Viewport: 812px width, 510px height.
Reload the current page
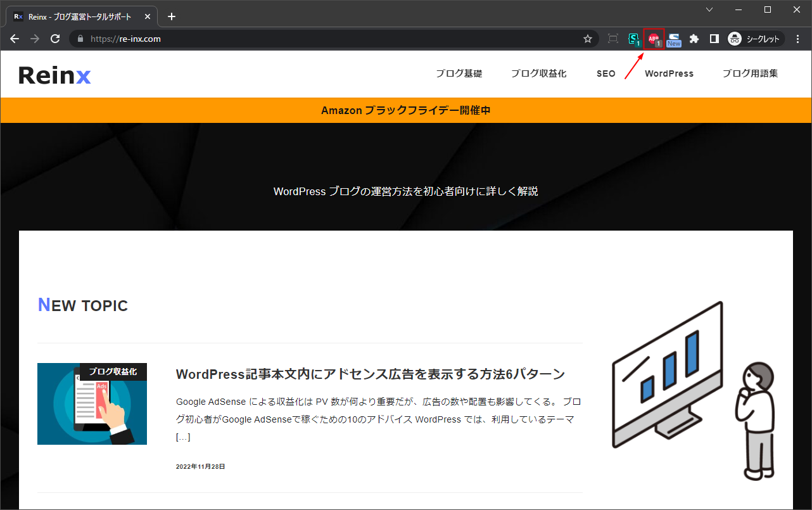pos(55,39)
